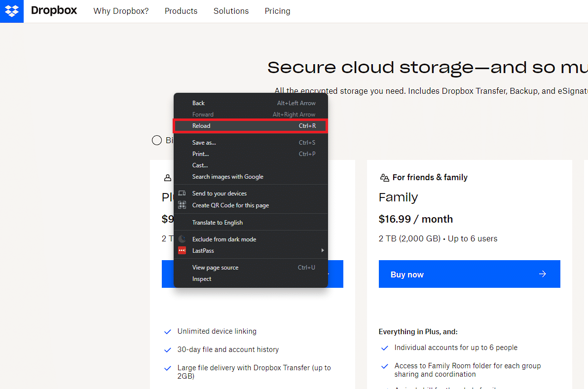Choose Forward in the context menu
The image size is (588, 389).
251,115
